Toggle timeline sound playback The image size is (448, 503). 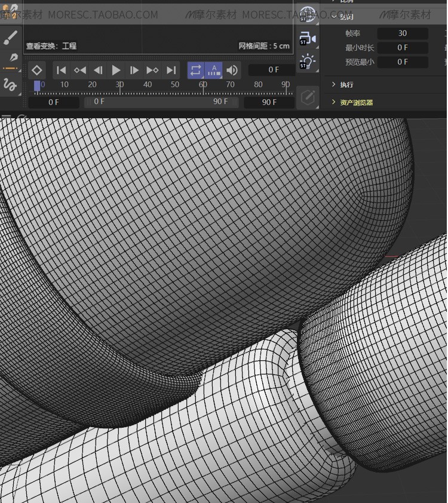pos(232,70)
